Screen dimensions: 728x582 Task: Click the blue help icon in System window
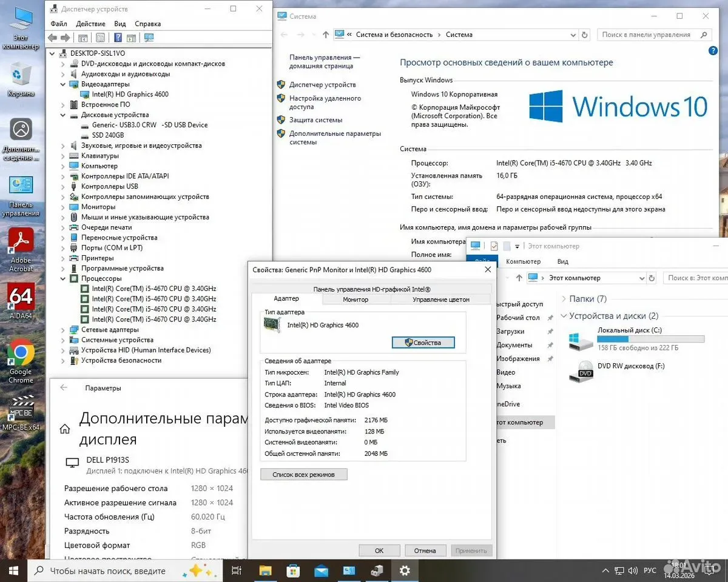pos(713,52)
